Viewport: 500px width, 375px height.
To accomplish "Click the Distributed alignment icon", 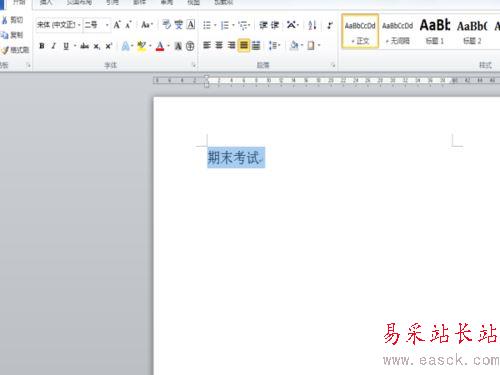I will tap(256, 45).
